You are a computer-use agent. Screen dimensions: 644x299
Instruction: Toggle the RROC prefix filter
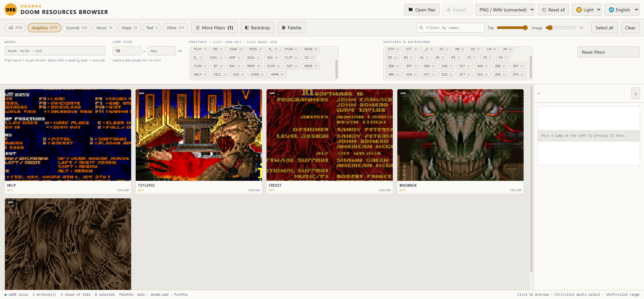[253, 66]
